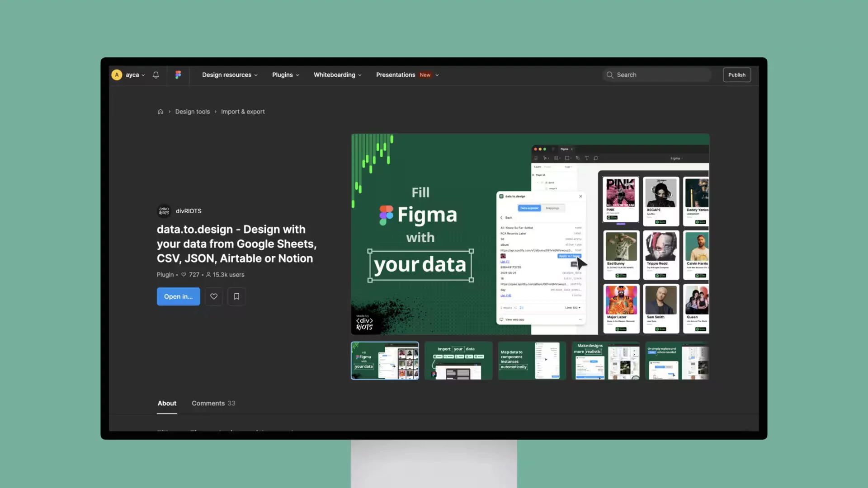Expand the Design resources dropdown
The height and width of the screenshot is (488, 868).
click(x=230, y=75)
